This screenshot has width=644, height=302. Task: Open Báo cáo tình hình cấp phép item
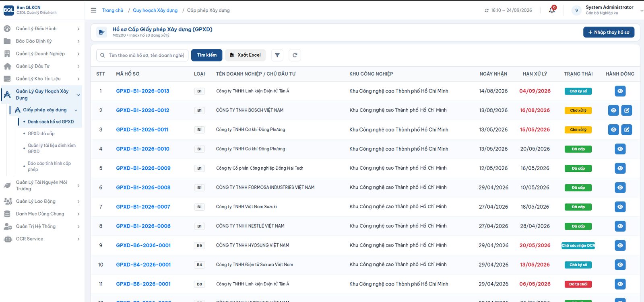49,166
